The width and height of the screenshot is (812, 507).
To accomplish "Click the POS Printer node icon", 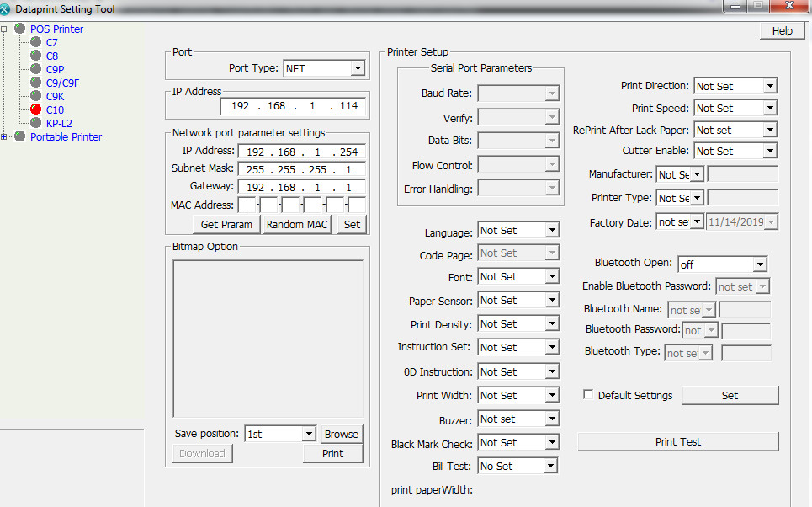I will [19, 29].
